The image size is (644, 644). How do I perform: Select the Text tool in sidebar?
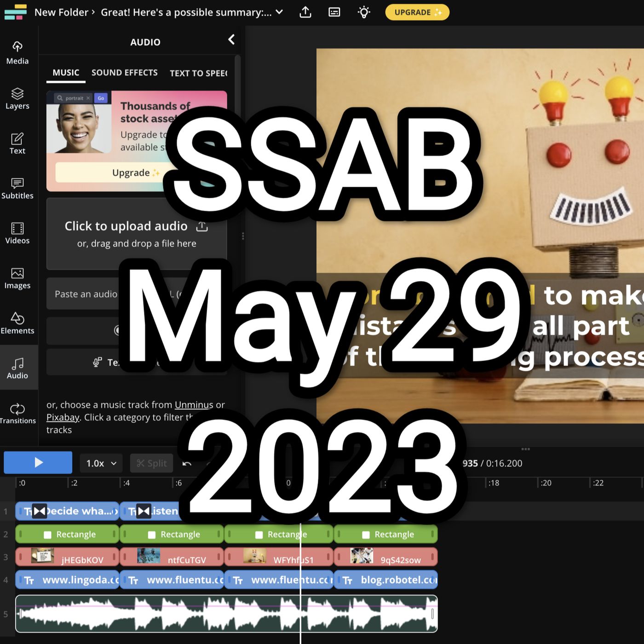coord(17,144)
